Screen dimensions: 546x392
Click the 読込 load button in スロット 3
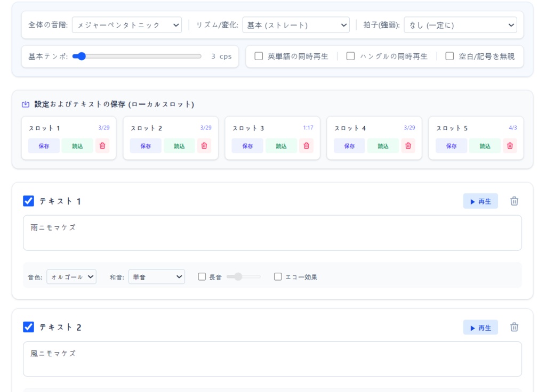[x=281, y=145]
